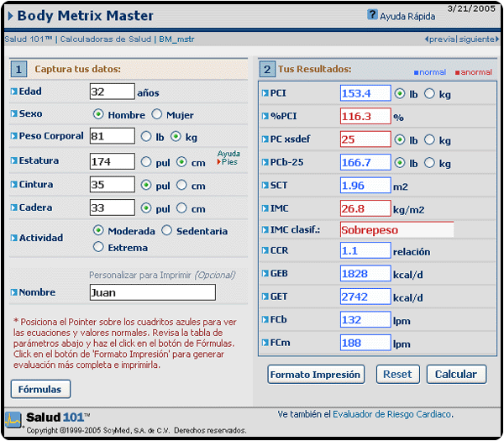Click the Ayuda Rápida question mark icon
The image size is (504, 441).
tap(372, 14)
